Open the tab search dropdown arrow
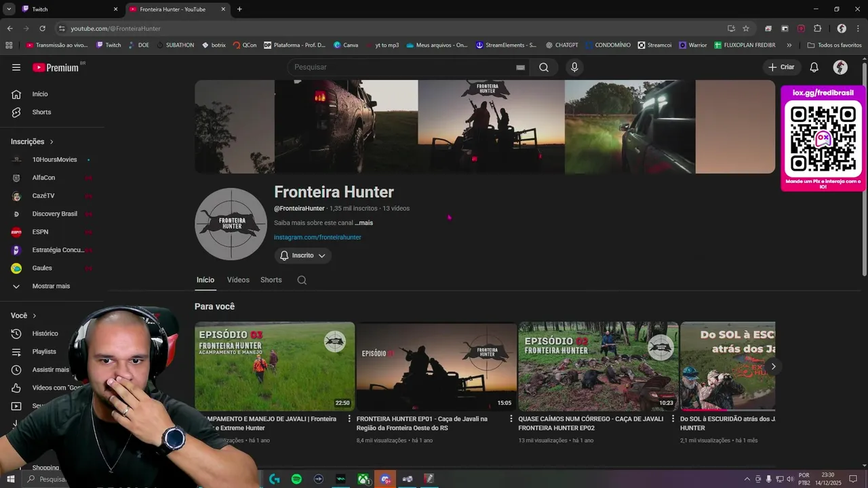The image size is (868, 488). pyautogui.click(x=9, y=9)
